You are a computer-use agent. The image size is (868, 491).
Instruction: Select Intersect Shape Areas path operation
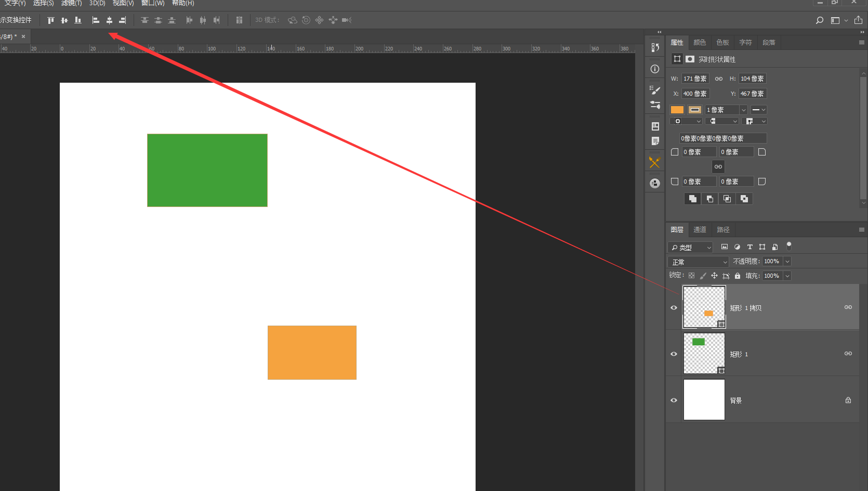point(727,199)
